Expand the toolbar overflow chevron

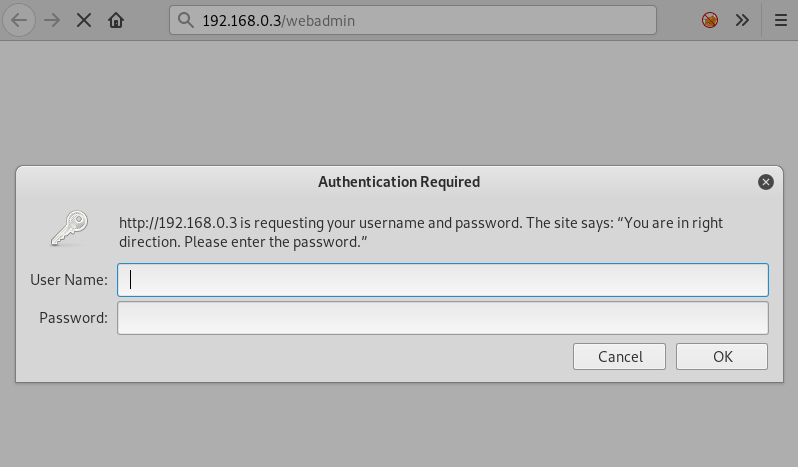[x=742, y=20]
